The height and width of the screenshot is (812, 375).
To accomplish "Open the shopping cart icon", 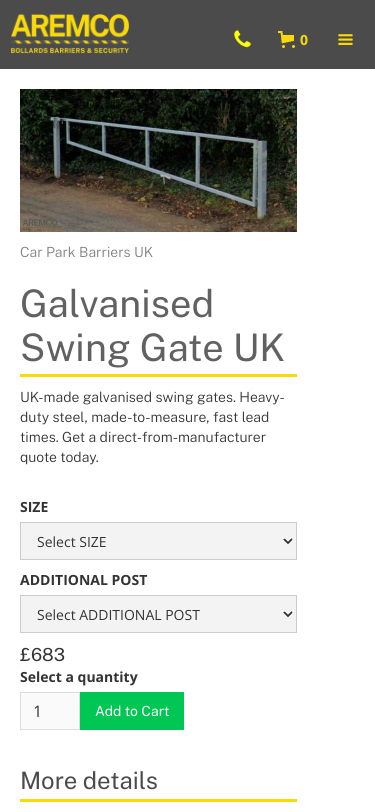I will tap(286, 39).
